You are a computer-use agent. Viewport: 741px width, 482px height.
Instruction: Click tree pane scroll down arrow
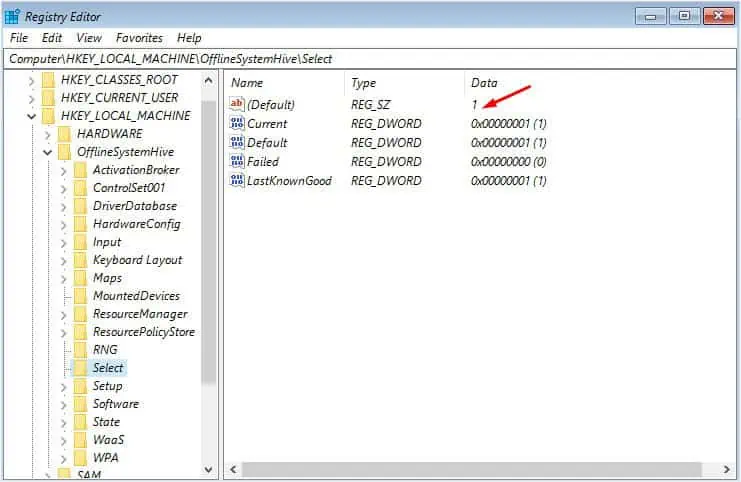pyautogui.click(x=208, y=469)
